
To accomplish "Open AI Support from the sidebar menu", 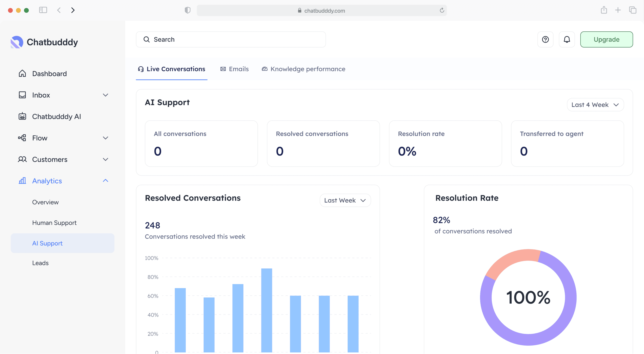I will pos(47,243).
